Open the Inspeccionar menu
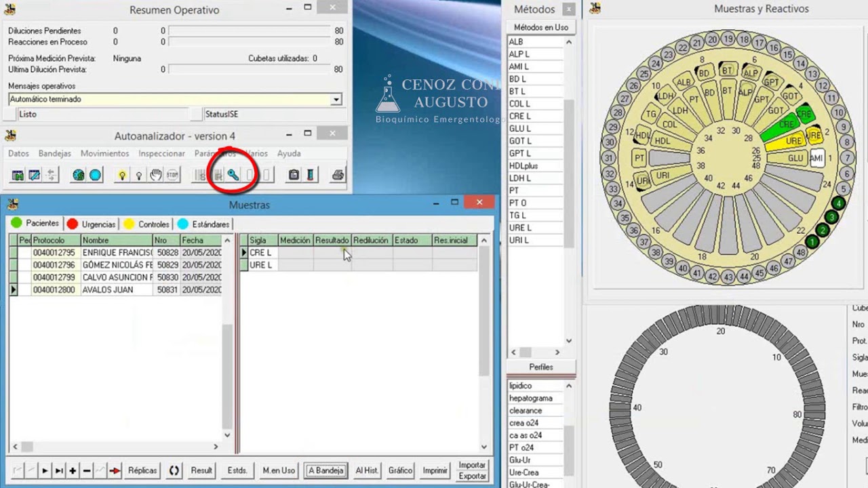The image size is (868, 488). point(161,154)
